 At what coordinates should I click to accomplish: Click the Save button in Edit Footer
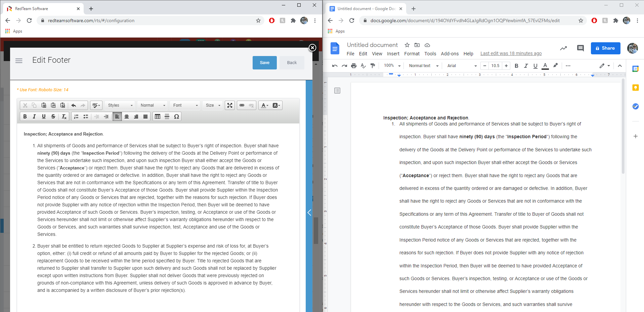tap(264, 63)
